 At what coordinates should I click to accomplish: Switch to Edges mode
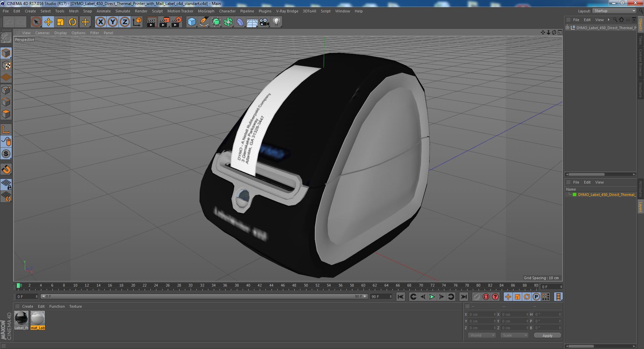coord(6,102)
